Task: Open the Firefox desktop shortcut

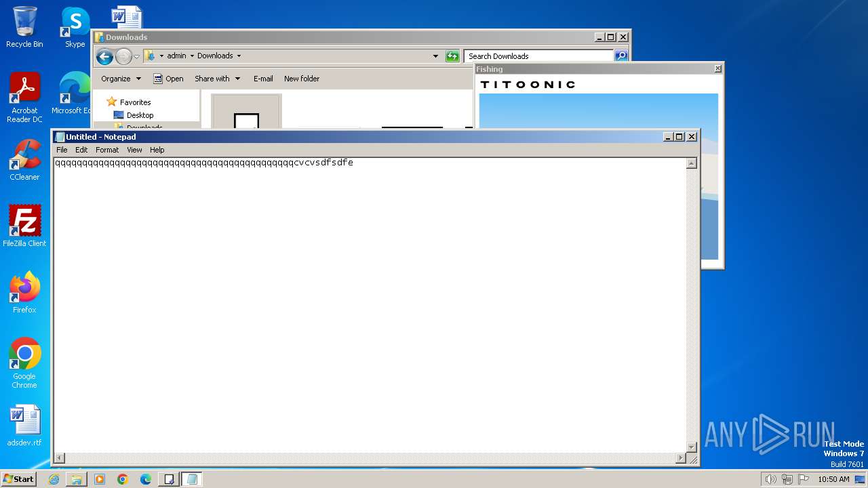Action: pos(24,292)
